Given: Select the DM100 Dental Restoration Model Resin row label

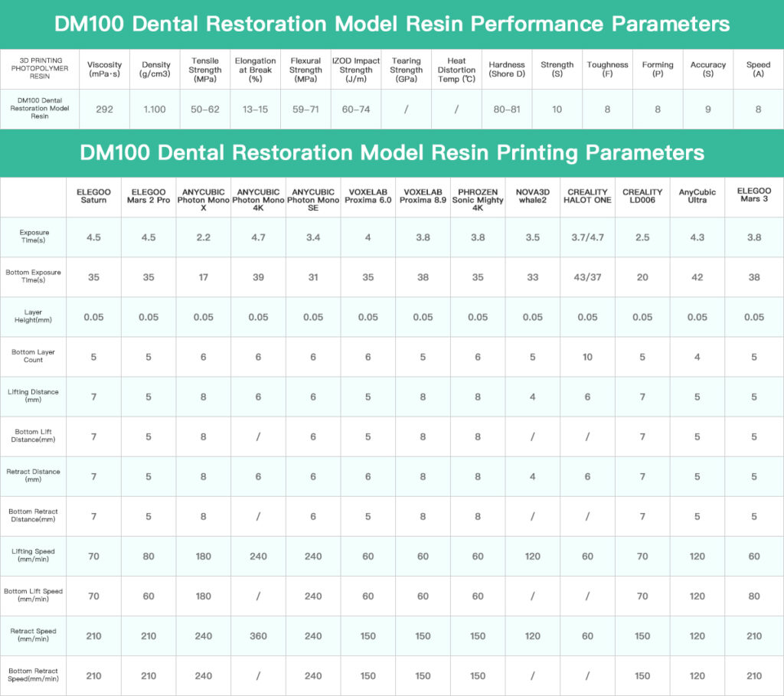Looking at the screenshot, I should click(x=40, y=109).
